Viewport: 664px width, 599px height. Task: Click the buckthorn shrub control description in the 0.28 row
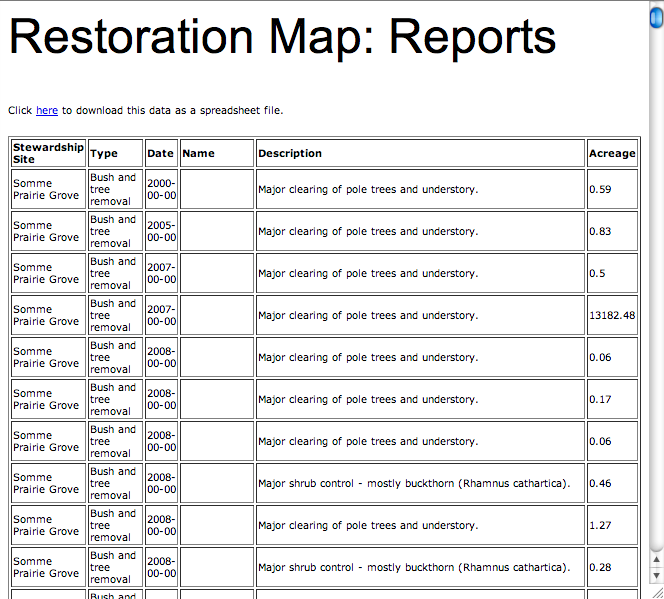[414, 567]
